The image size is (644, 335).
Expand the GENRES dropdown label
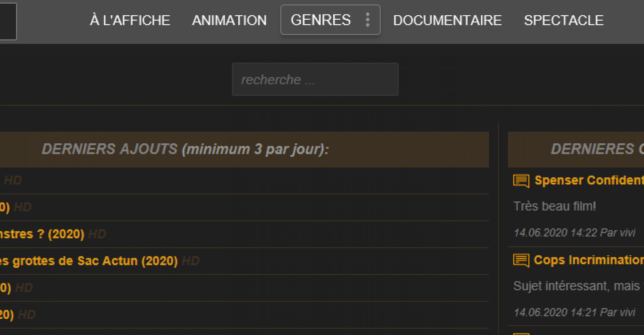(320, 20)
